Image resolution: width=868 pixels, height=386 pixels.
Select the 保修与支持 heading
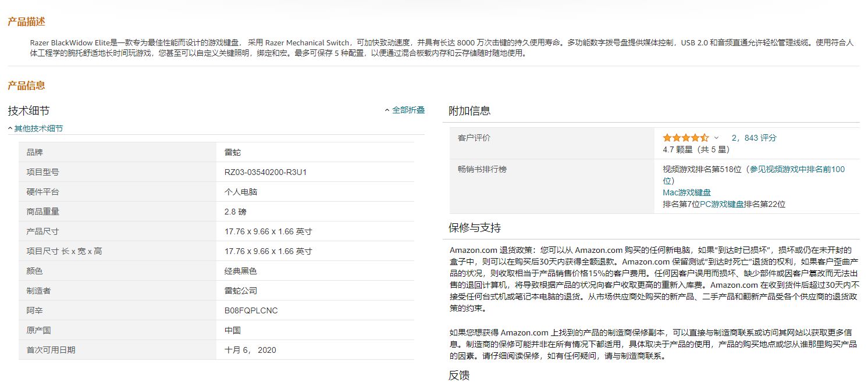pos(475,227)
